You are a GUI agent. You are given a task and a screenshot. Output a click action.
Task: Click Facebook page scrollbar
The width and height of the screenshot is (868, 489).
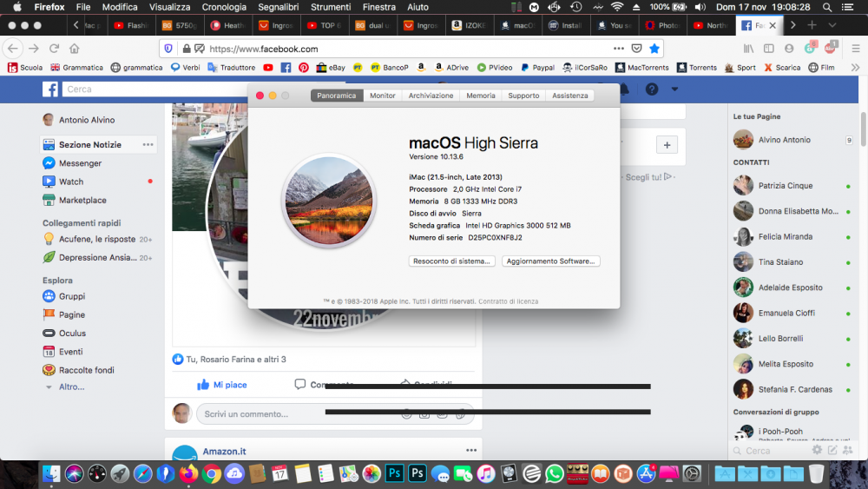863,129
